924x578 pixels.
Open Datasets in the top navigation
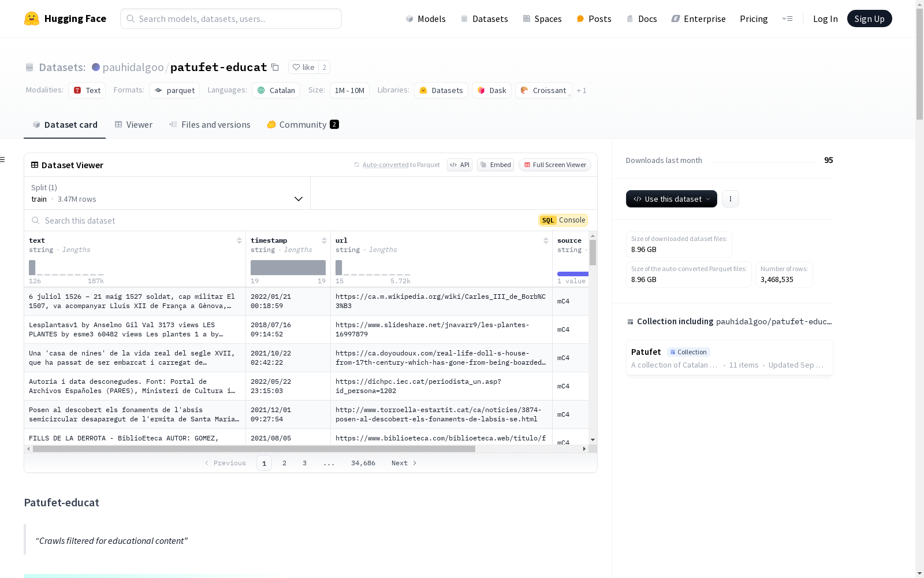tap(484, 18)
